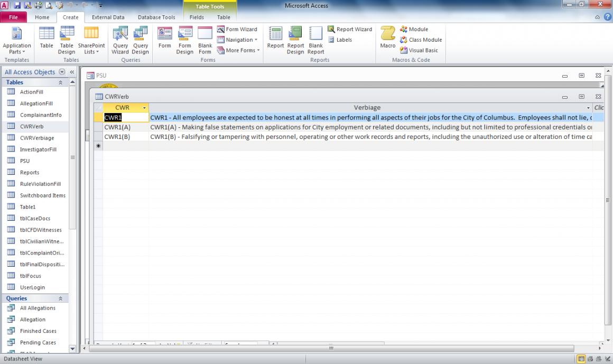Expand More Forms dropdown
This screenshot has height=364, width=613.
pyautogui.click(x=238, y=50)
